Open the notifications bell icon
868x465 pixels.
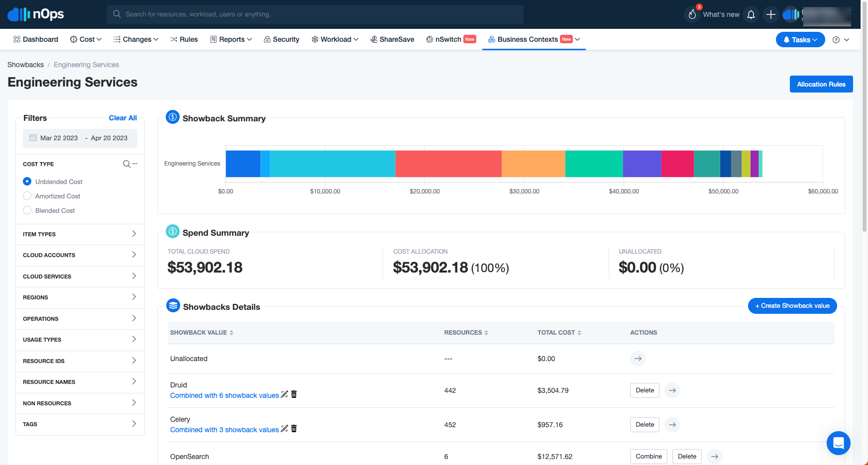[x=751, y=14]
